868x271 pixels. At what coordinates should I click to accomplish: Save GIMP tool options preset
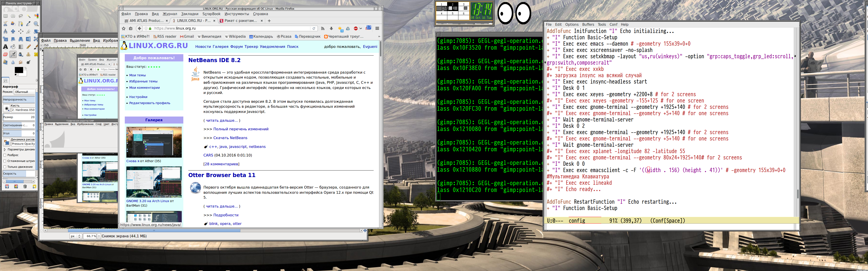click(7, 187)
